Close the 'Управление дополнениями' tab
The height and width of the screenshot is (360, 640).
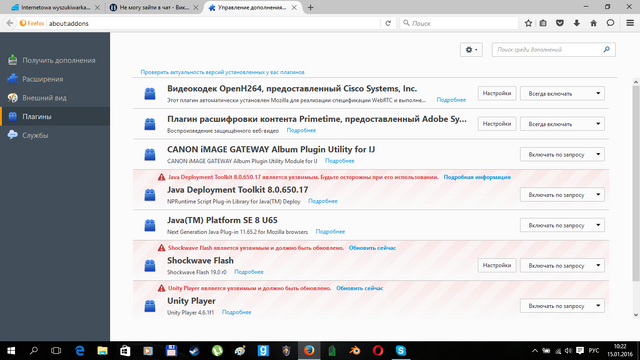[x=294, y=7]
